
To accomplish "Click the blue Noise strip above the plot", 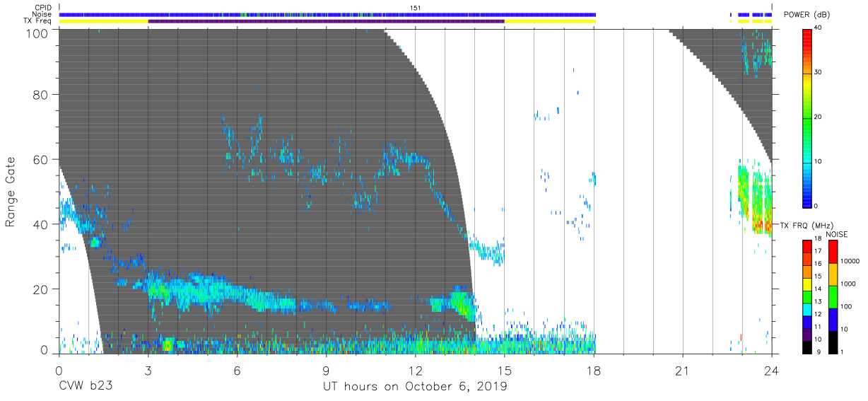I will (327, 14).
